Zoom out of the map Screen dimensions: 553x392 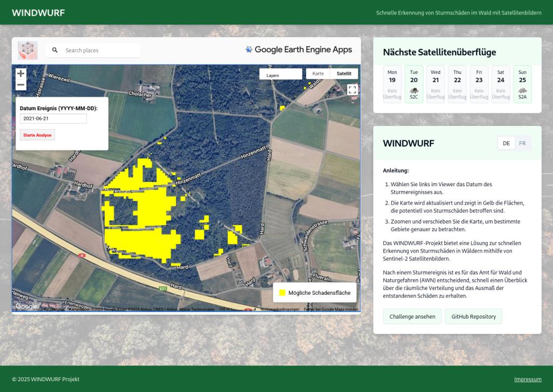click(x=21, y=85)
